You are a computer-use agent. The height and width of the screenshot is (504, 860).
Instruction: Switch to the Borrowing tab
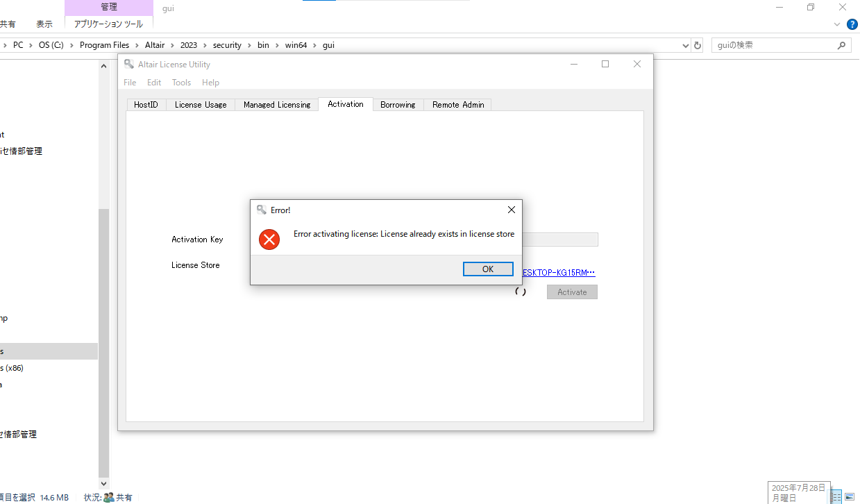[x=398, y=105]
